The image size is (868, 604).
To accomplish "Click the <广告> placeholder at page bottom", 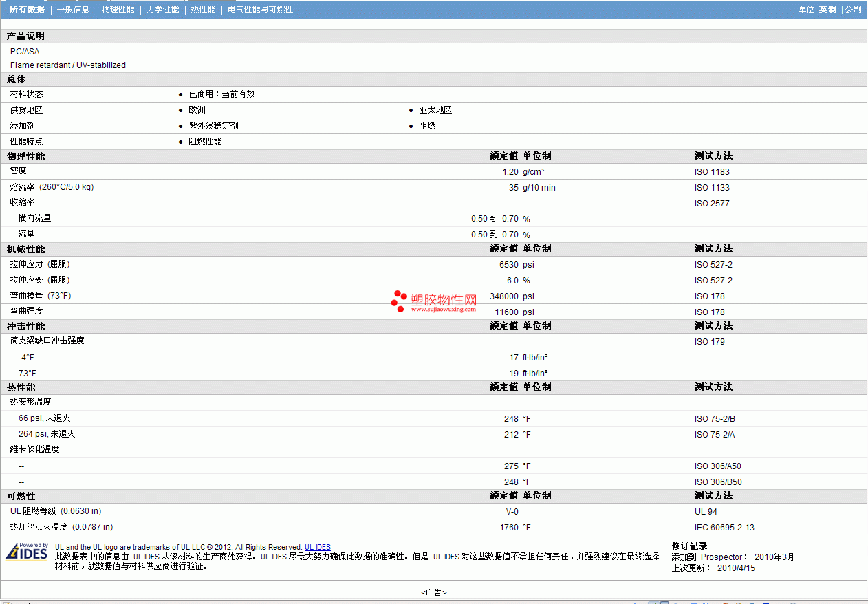I will point(434,592).
